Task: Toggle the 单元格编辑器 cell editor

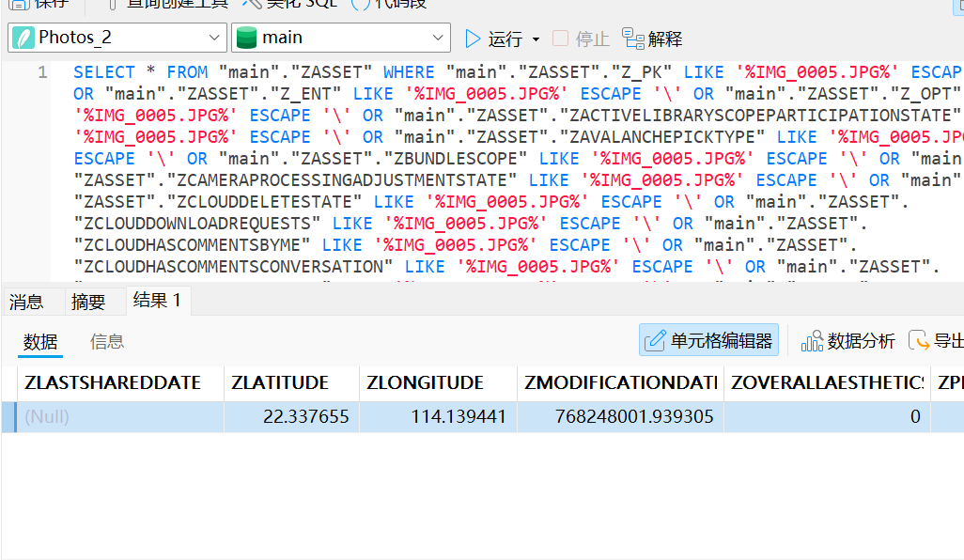Action: [x=708, y=340]
